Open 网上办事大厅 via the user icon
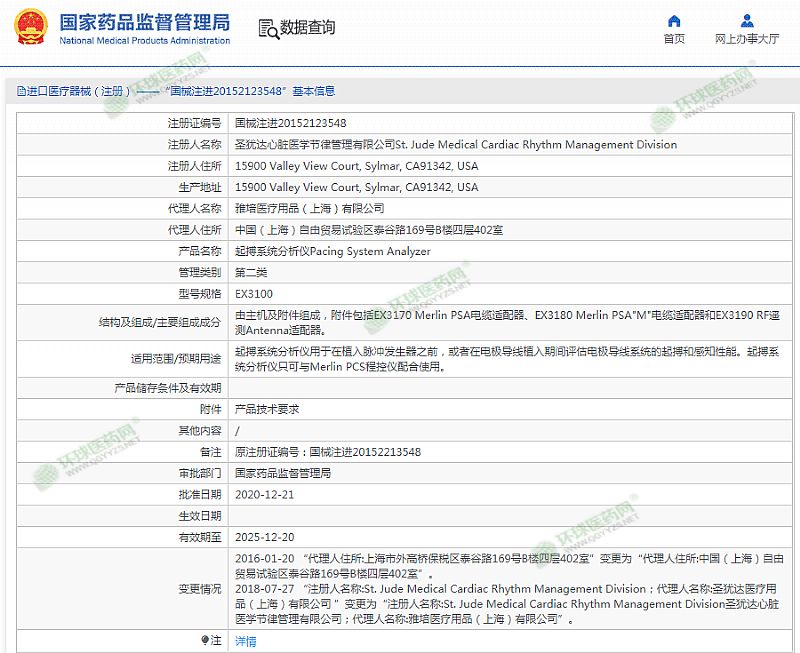800x653 pixels. 747,21
